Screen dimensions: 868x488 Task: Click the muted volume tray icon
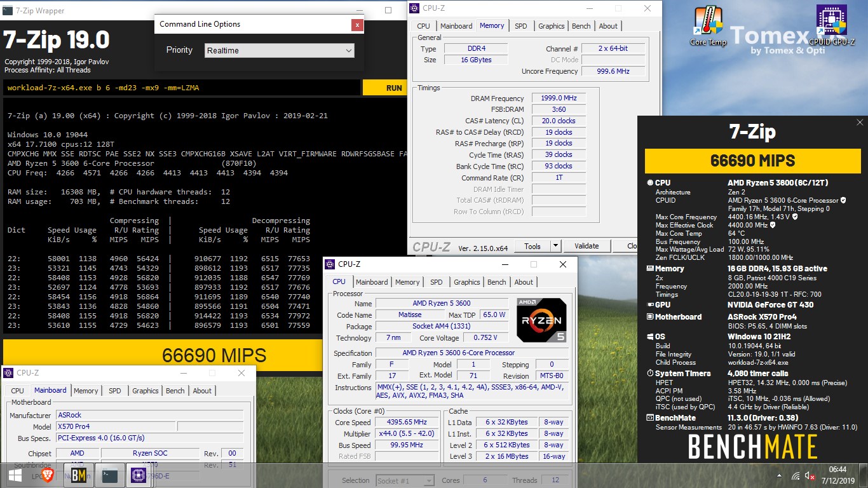coord(810,475)
